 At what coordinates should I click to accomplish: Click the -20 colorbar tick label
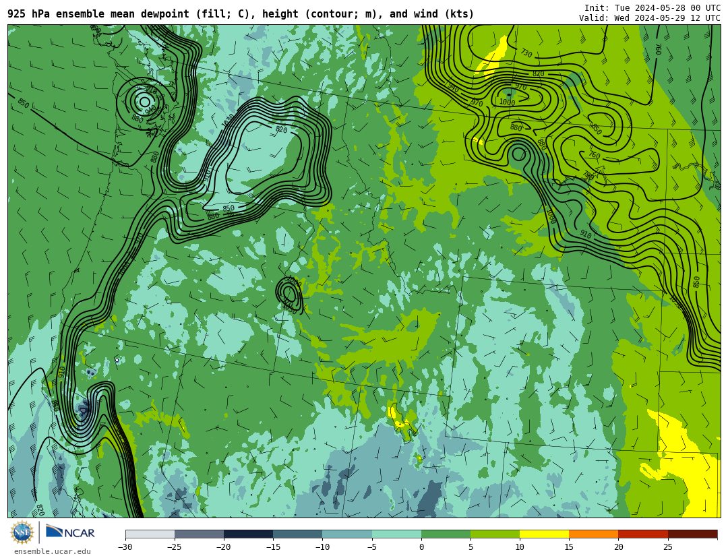point(223,547)
